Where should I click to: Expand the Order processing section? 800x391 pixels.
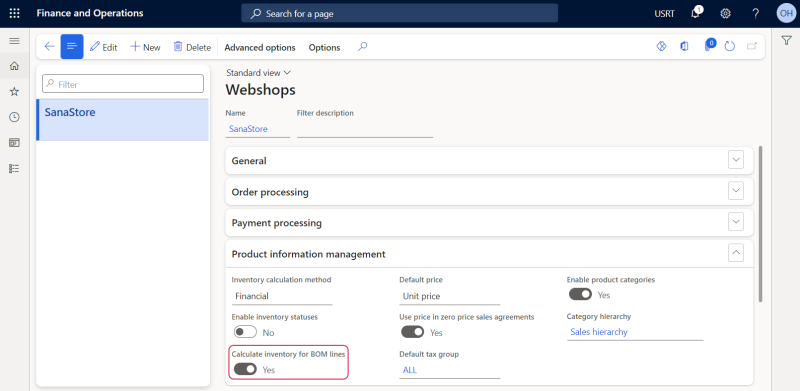pyautogui.click(x=736, y=191)
